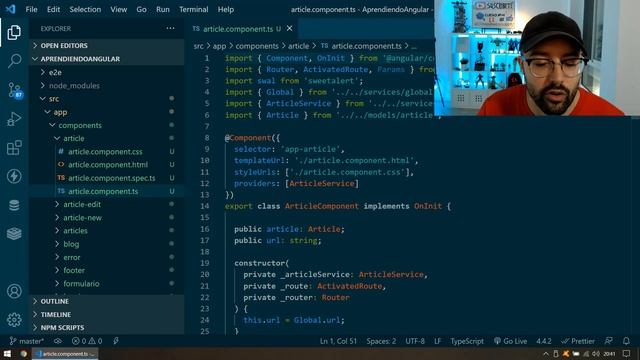Select the article.component.ts editor tab
This screenshot has height=360, width=640.
coord(242,29)
